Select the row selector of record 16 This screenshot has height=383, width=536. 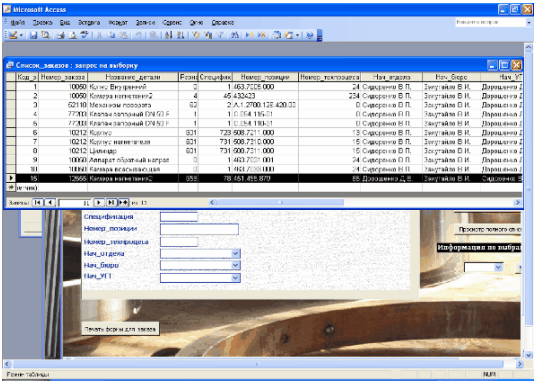coord(11,178)
